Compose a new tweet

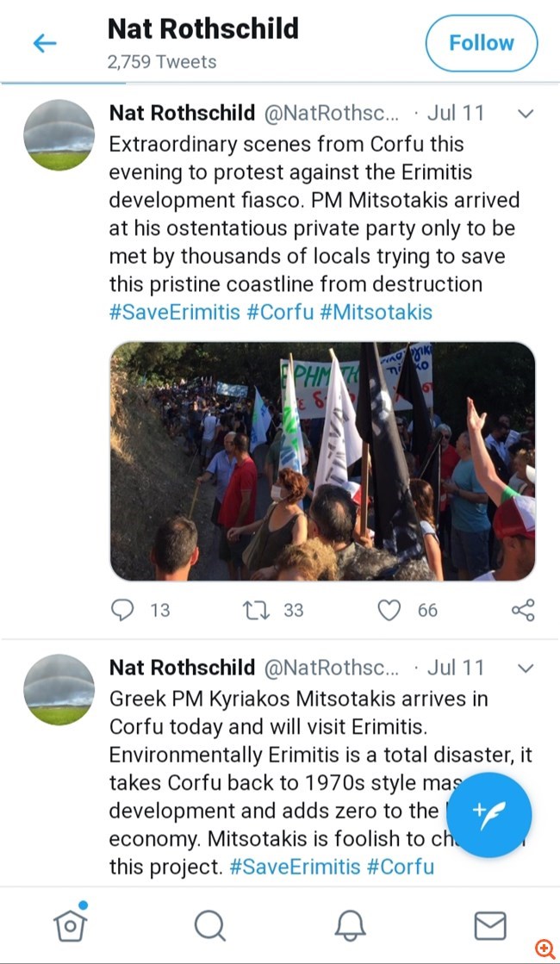489,813
